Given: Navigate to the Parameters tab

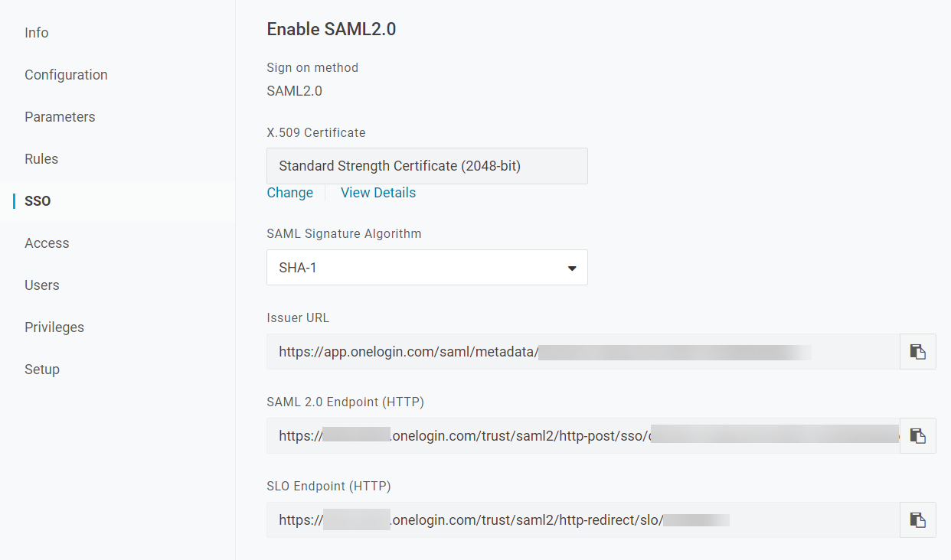Looking at the screenshot, I should [x=60, y=116].
